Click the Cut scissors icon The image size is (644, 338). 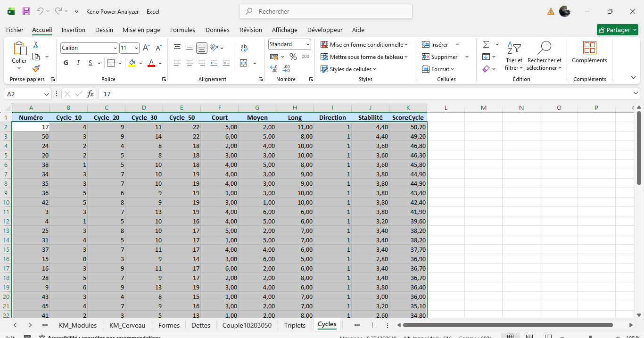click(x=36, y=44)
